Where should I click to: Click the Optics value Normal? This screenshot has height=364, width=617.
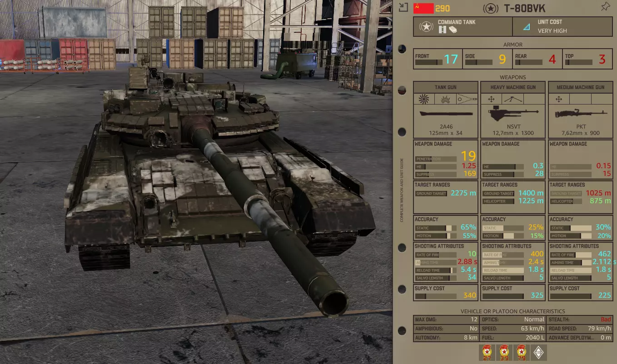(534, 319)
